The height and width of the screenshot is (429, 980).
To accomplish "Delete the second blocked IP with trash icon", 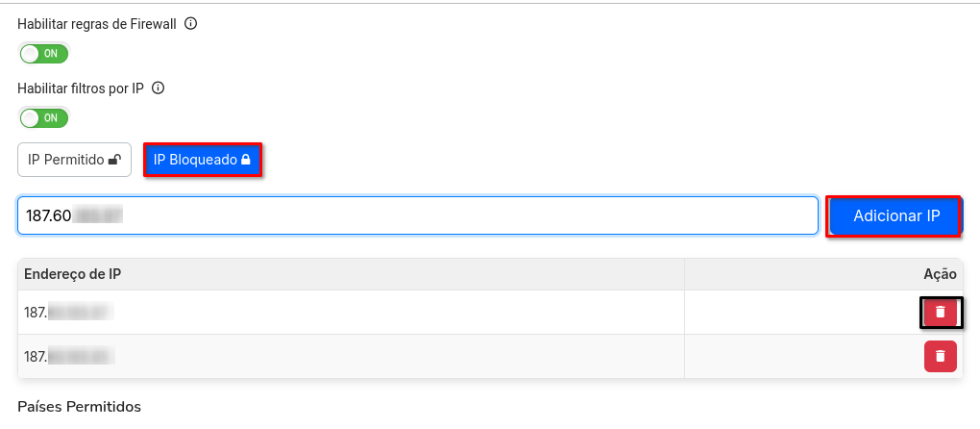I will [941, 356].
